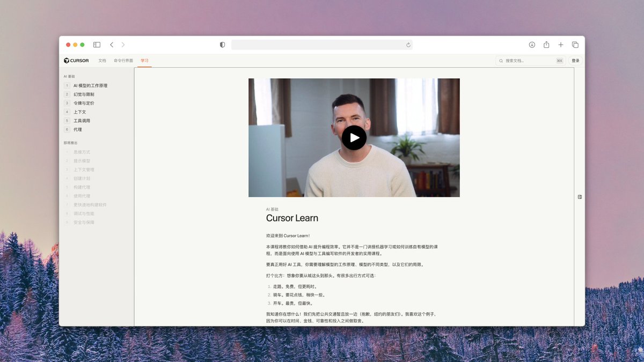Open lesson 4 上下文
Viewport: 644px width, 362px height.
pyautogui.click(x=80, y=112)
